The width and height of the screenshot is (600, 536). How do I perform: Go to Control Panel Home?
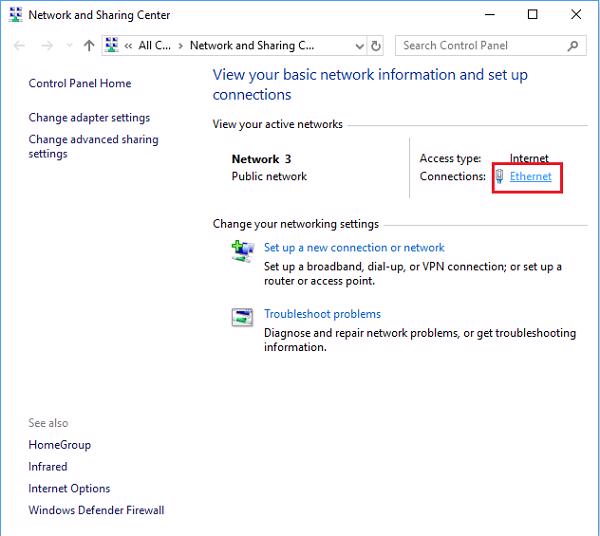80,84
